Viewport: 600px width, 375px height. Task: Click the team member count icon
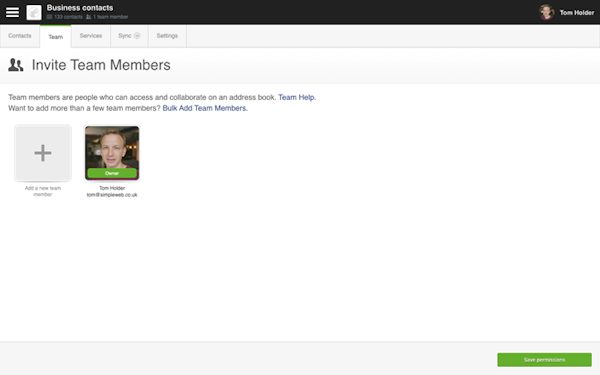88,17
